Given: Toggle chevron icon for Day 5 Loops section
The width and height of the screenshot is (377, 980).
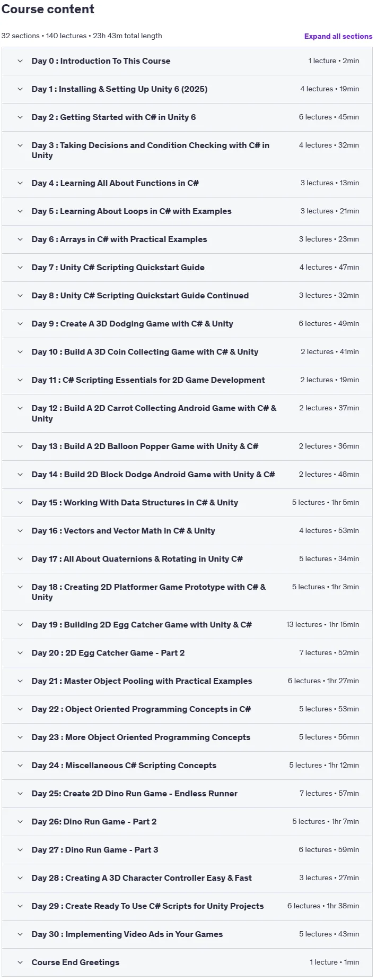Looking at the screenshot, I should pos(20,211).
